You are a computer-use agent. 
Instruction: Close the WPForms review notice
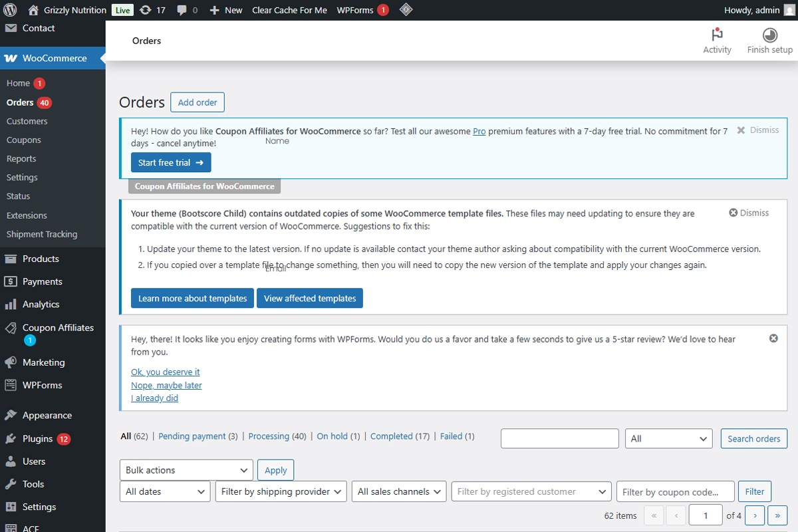coord(773,338)
